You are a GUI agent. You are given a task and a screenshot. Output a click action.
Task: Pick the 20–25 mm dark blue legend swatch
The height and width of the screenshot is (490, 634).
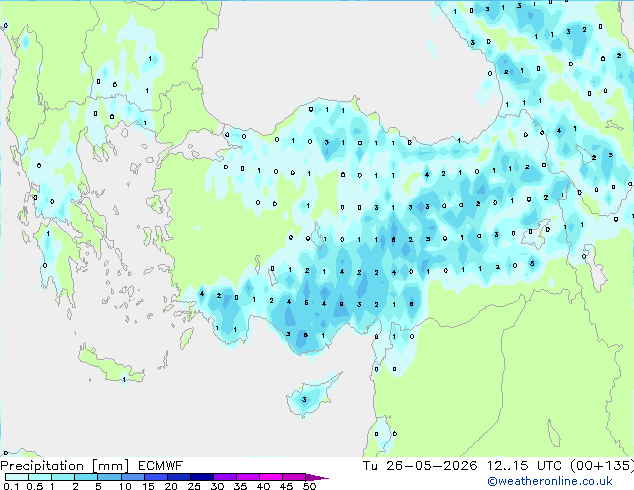[178, 477]
